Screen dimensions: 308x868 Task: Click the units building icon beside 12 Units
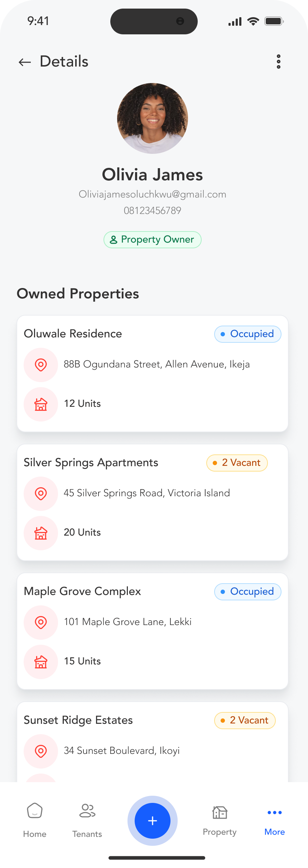pos(41,404)
